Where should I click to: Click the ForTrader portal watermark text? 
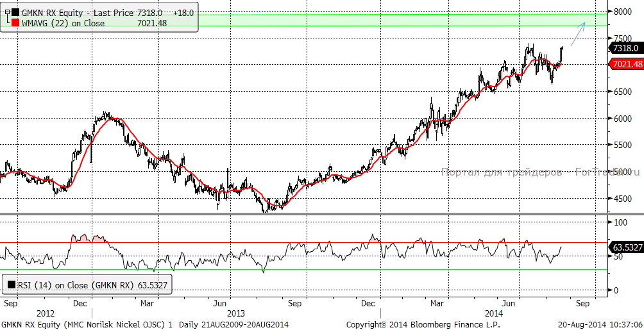[540, 172]
